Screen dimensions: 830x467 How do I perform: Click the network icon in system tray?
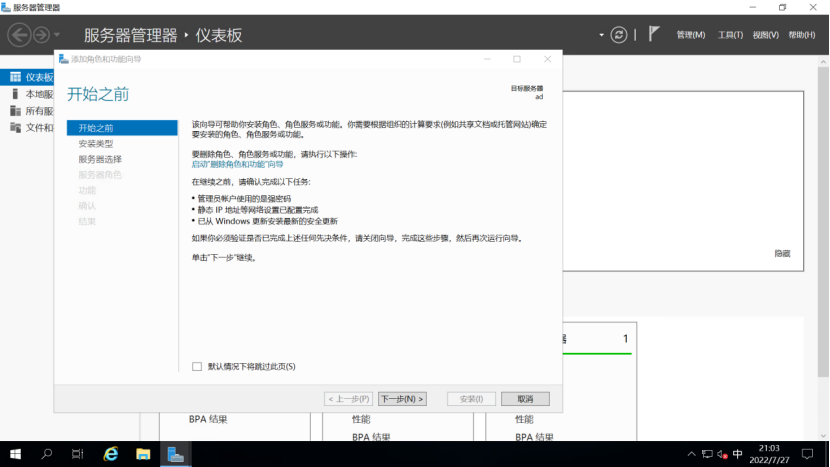click(707, 454)
